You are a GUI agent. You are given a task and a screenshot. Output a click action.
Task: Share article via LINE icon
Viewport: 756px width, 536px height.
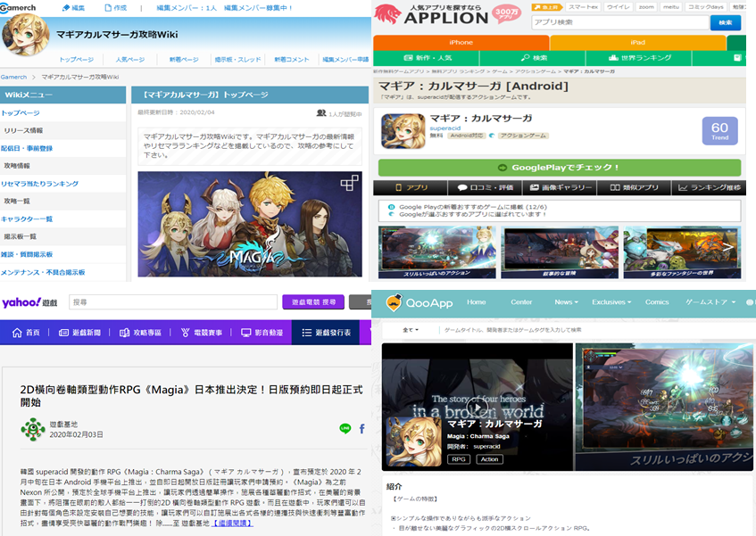[345, 429]
